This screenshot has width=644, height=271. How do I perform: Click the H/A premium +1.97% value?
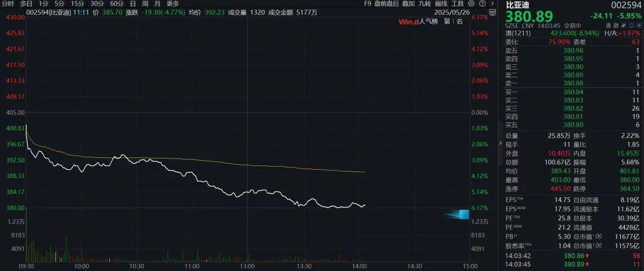click(x=630, y=33)
